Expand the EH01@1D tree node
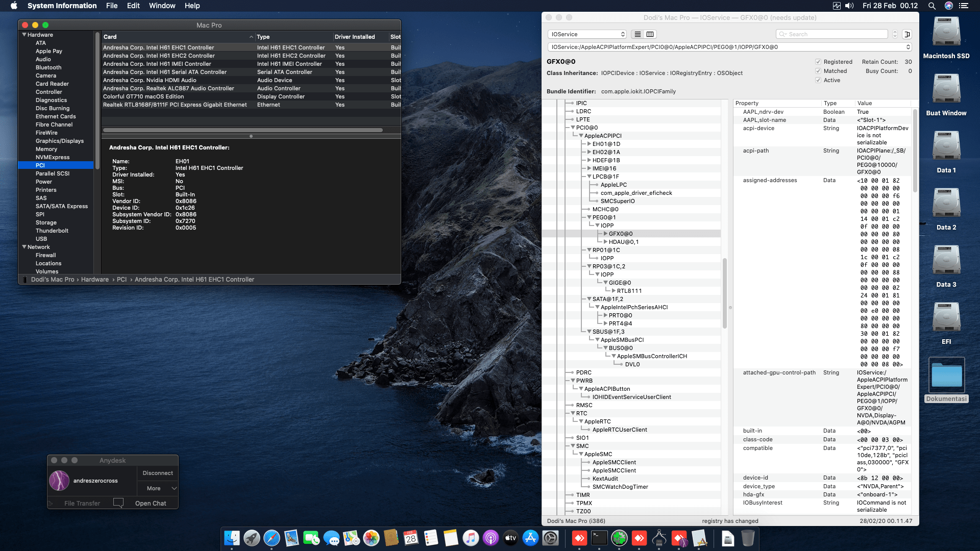Screen dimensions: 980x551 pos(589,144)
